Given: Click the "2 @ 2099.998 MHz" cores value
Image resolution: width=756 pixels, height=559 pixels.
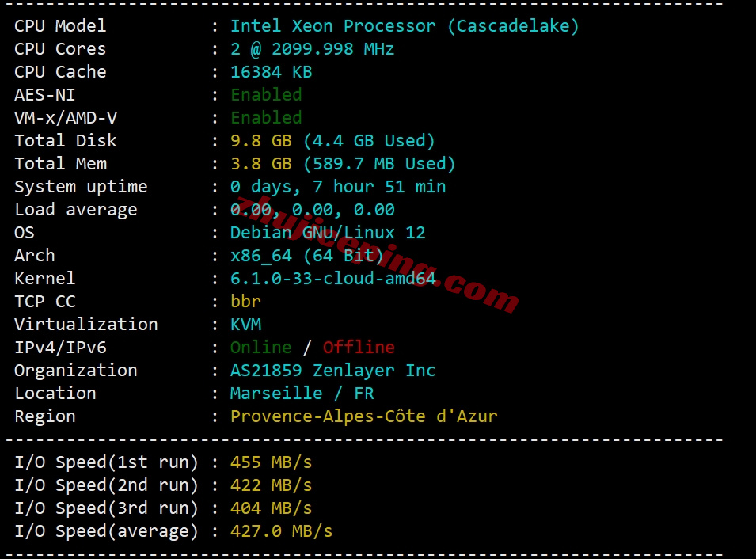Looking at the screenshot, I should pyautogui.click(x=312, y=49).
